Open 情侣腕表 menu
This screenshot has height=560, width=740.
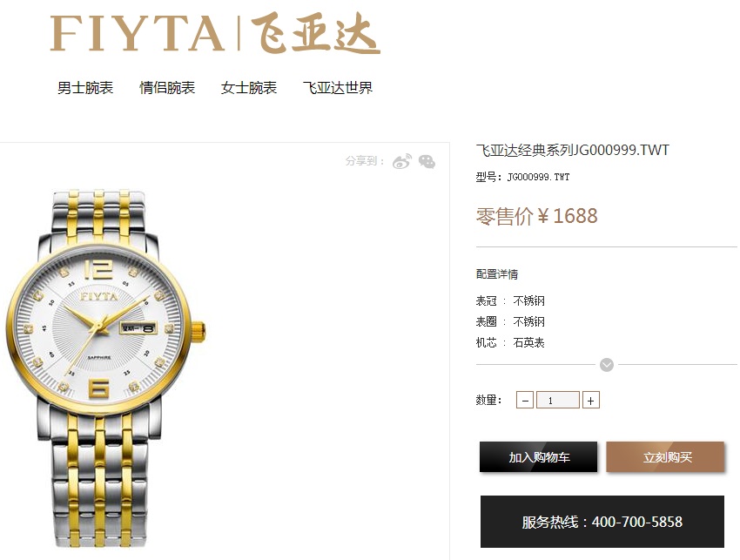[167, 88]
